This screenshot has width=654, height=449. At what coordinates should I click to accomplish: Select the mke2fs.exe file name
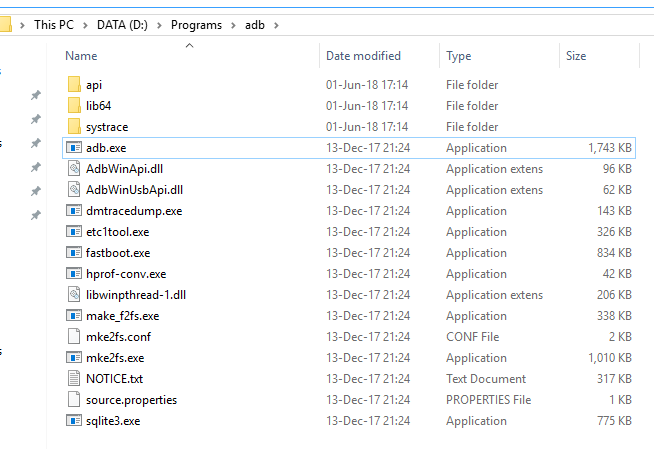pos(115,358)
